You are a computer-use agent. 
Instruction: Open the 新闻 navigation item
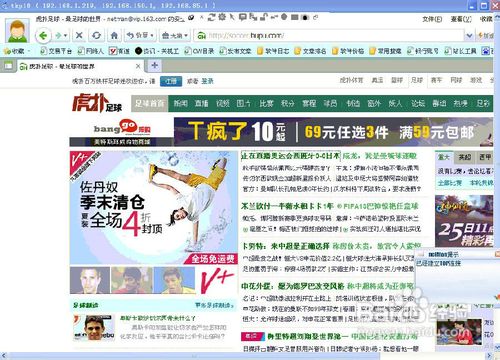(x=181, y=103)
